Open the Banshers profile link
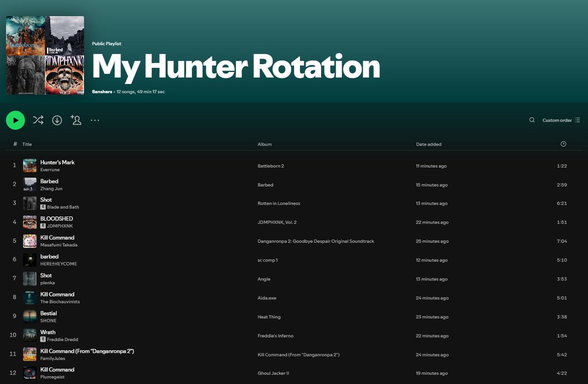The width and height of the screenshot is (588, 384). tap(102, 92)
